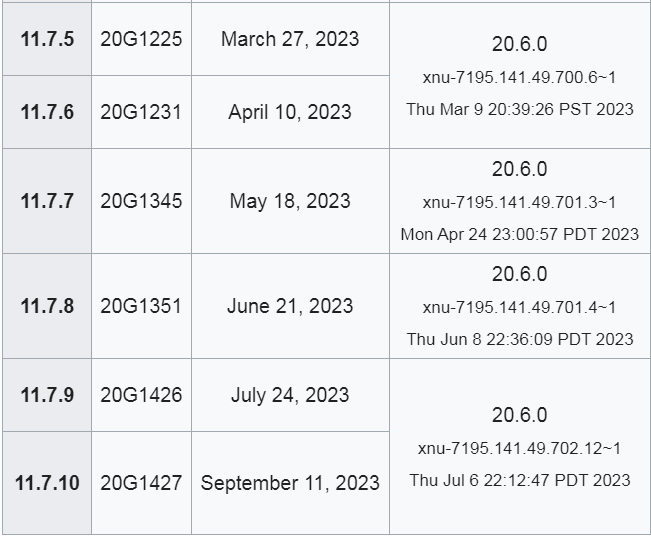651x536 pixels.
Task: Click the March 27, 2023 date cell
Action: click(290, 39)
